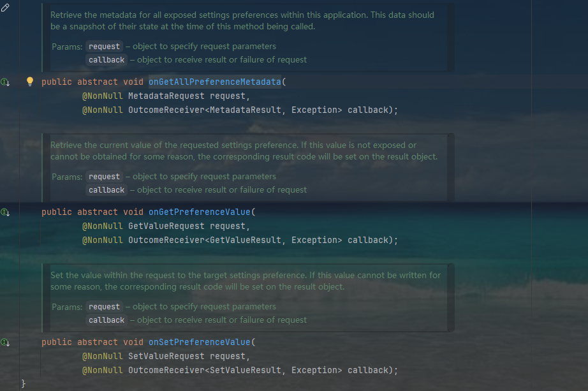
Task: Open intention actions via the yellow lightbulb icon
Action: [x=29, y=82]
